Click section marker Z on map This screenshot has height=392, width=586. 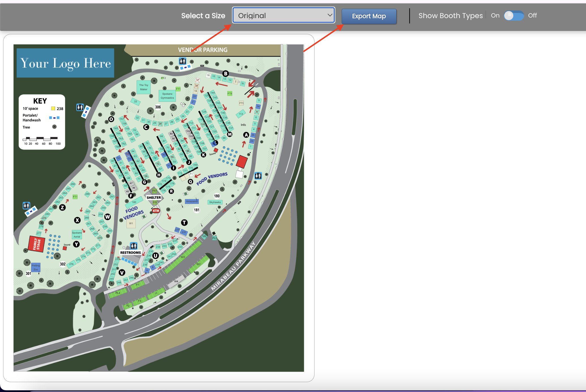coord(63,207)
